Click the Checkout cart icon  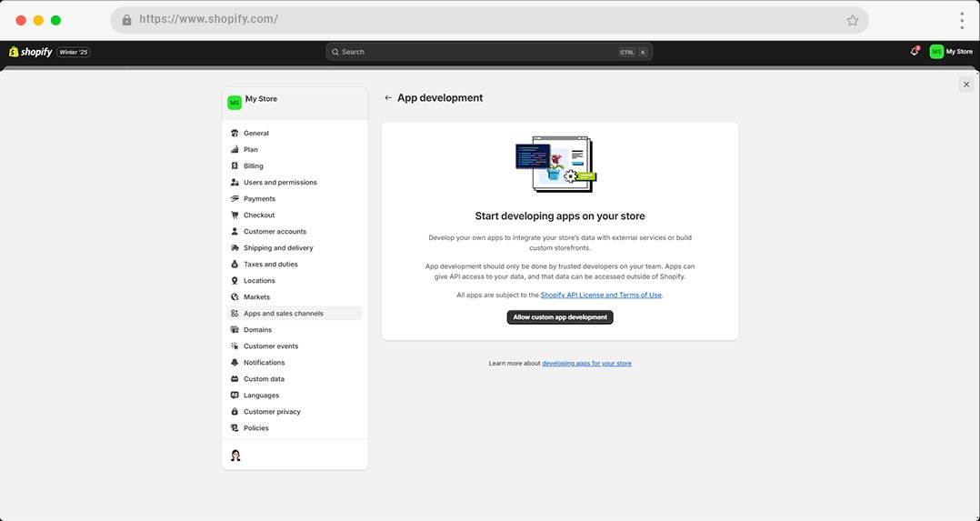235,215
